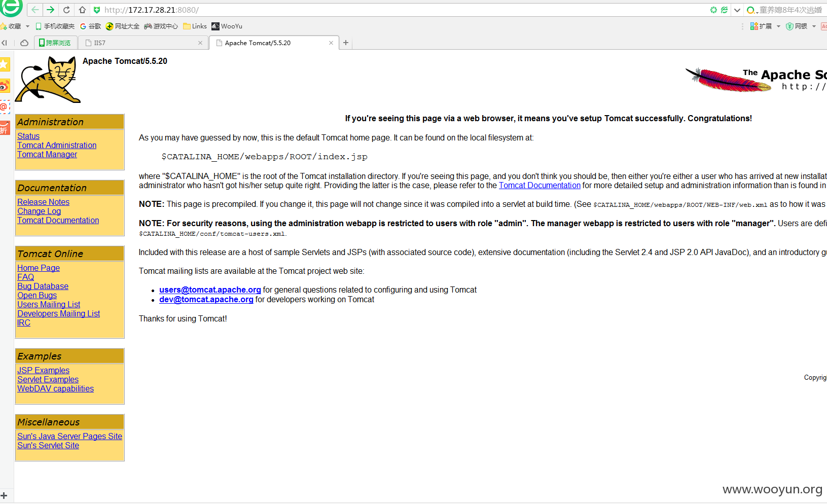Open Sun's Servlet Site link
Screen dimensions: 827x504
[x=48, y=445]
